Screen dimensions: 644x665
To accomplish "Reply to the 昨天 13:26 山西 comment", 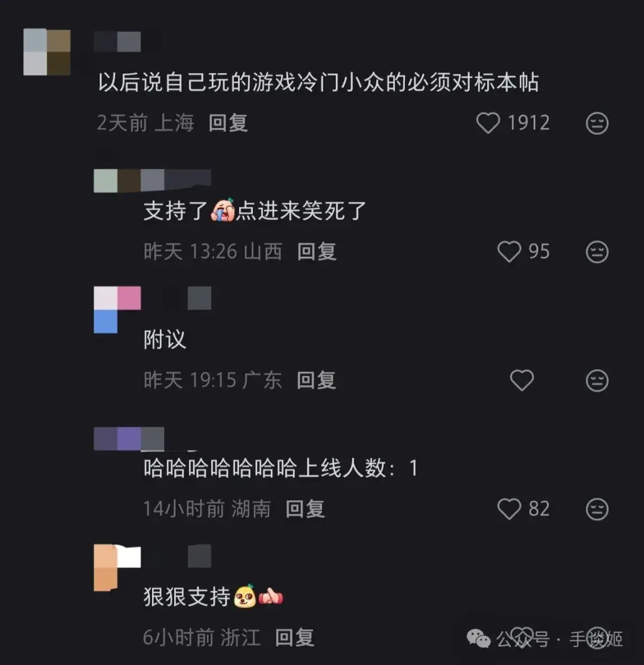I will (317, 251).
